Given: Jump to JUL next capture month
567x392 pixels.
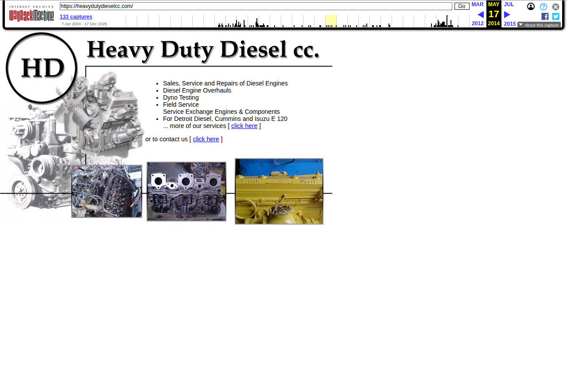Looking at the screenshot, I should point(509,4).
